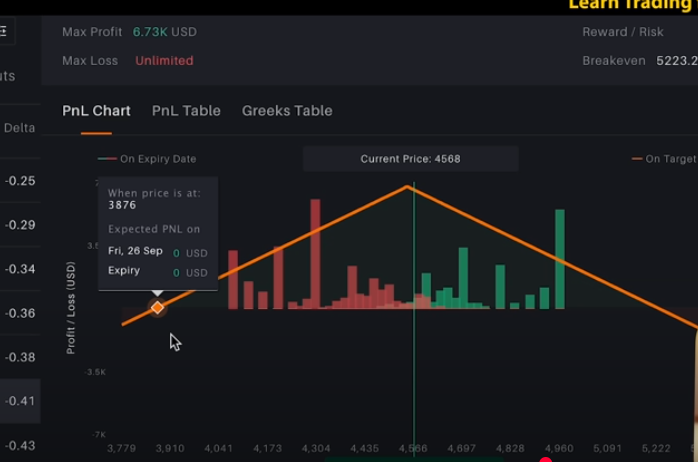The width and height of the screenshot is (698, 462).
Task: Toggle the On Expiry Date legend entry
Action: click(x=147, y=159)
